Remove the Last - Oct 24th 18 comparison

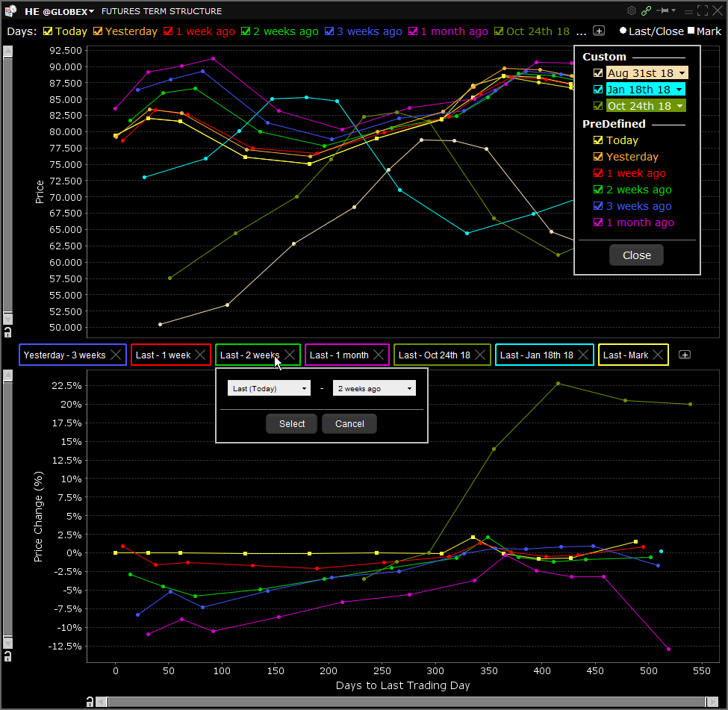pos(480,355)
